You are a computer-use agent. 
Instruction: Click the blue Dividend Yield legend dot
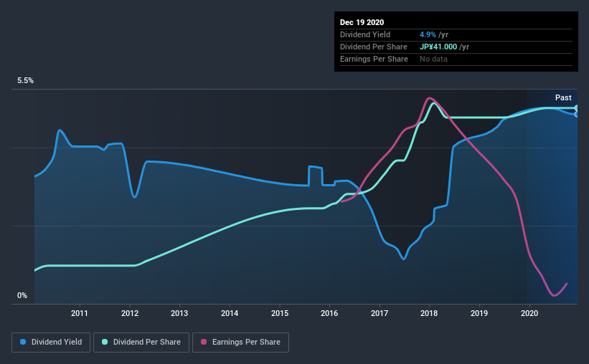pyautogui.click(x=24, y=343)
